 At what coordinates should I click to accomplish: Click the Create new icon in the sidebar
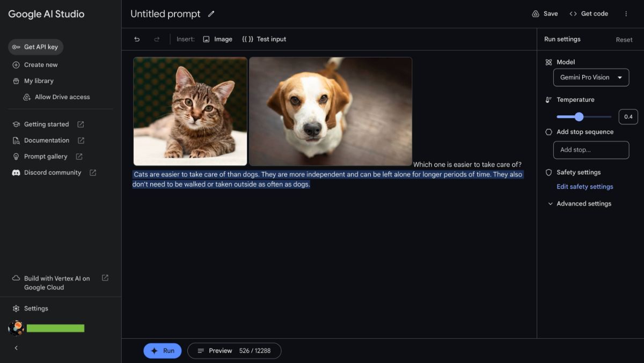tap(16, 64)
